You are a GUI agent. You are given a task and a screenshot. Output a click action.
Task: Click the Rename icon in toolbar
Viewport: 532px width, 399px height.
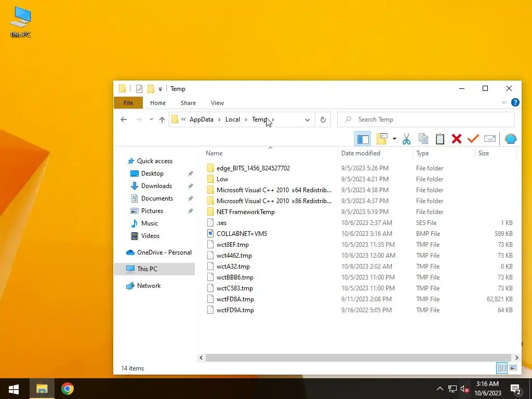(x=489, y=138)
